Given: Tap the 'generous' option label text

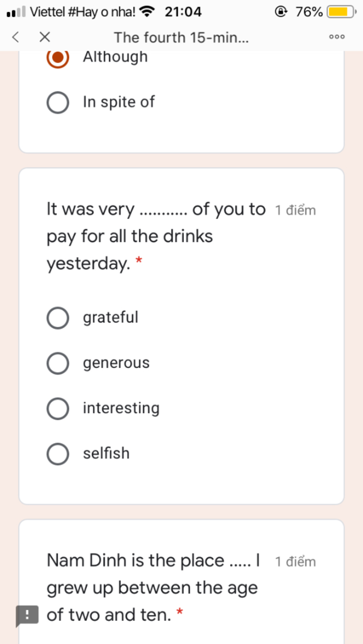Looking at the screenshot, I should pyautogui.click(x=116, y=363).
